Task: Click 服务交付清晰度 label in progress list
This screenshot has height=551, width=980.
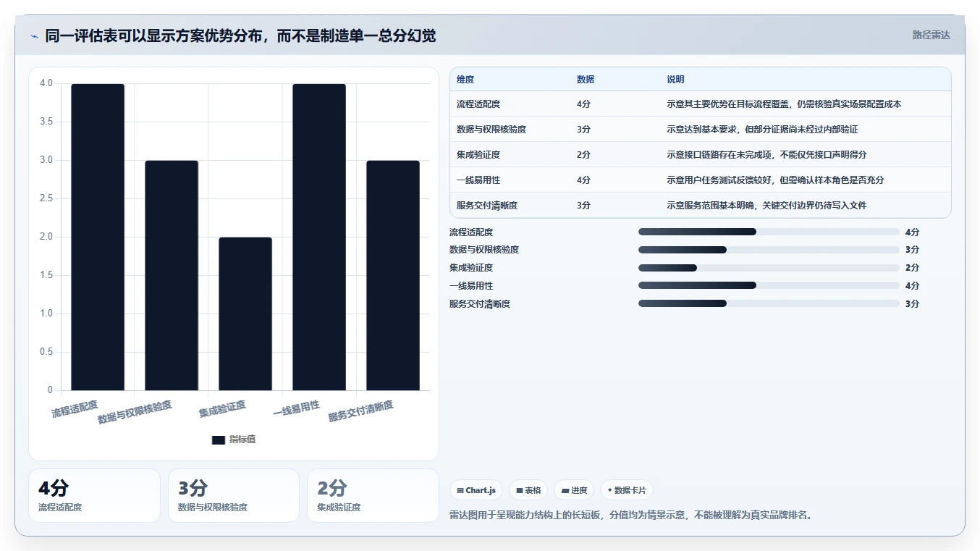Action: 480,303
